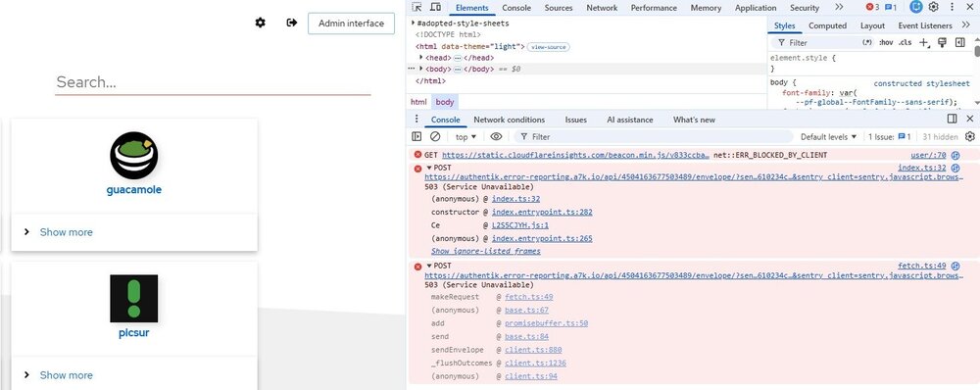Show more Styles pane tabs chevron
The width and height of the screenshot is (980, 390).
(x=965, y=25)
